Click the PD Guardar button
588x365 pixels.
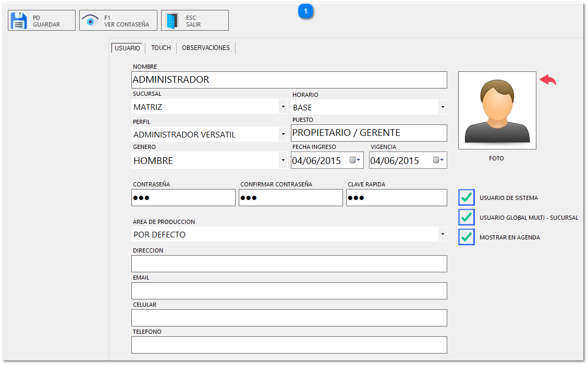point(42,20)
